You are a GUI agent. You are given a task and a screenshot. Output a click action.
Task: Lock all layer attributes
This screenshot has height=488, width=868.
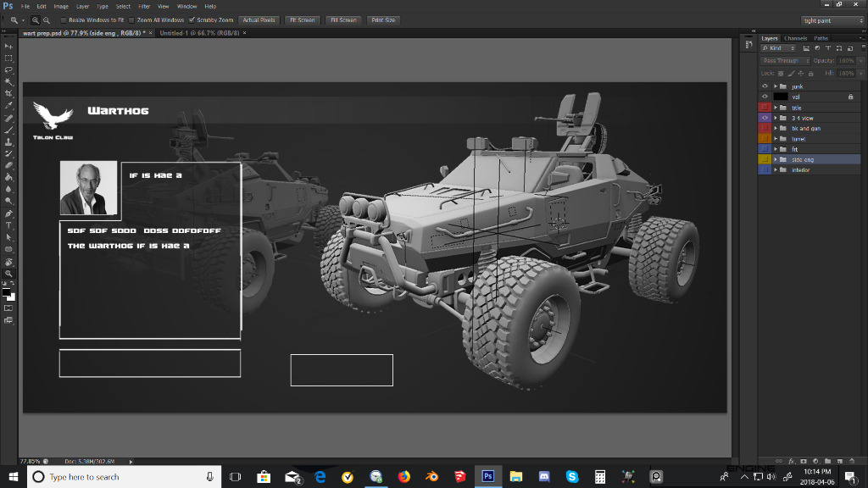click(x=811, y=74)
